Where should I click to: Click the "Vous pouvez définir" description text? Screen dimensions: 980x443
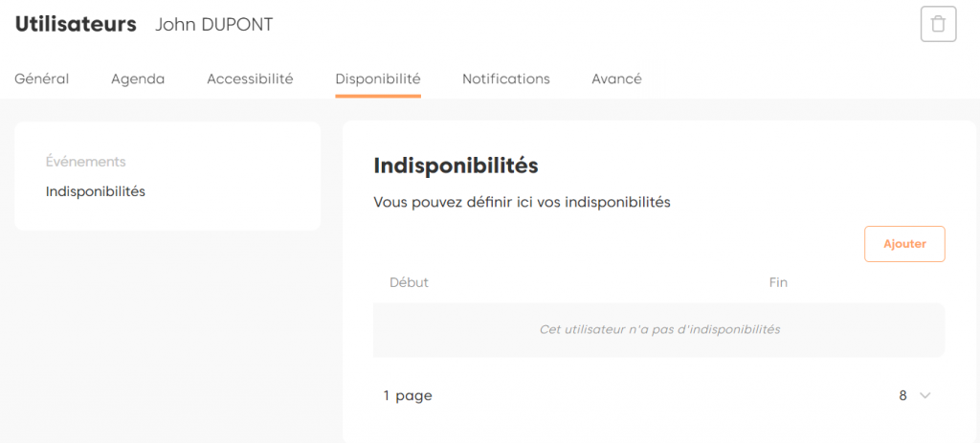click(x=522, y=202)
